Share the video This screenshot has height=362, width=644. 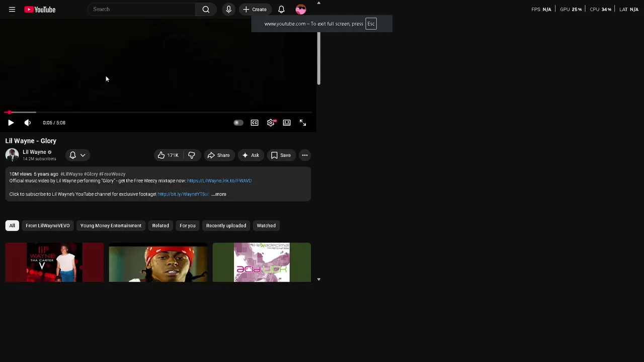(x=218, y=155)
